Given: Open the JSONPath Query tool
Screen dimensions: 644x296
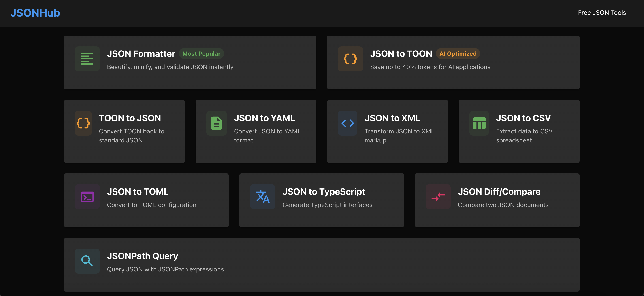Looking at the screenshot, I should (322, 265).
